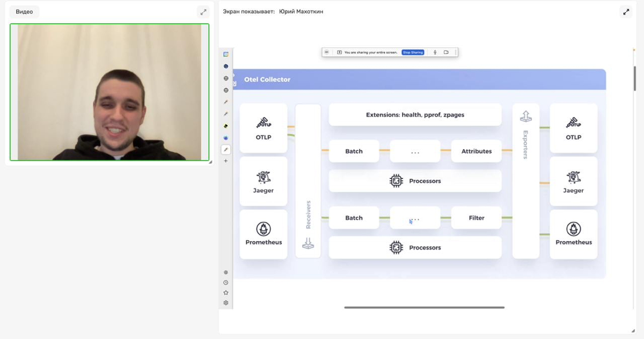Image resolution: width=644 pixels, height=339 pixels.
Task: Expand the shared screen panel to fullscreen
Action: [x=626, y=12]
